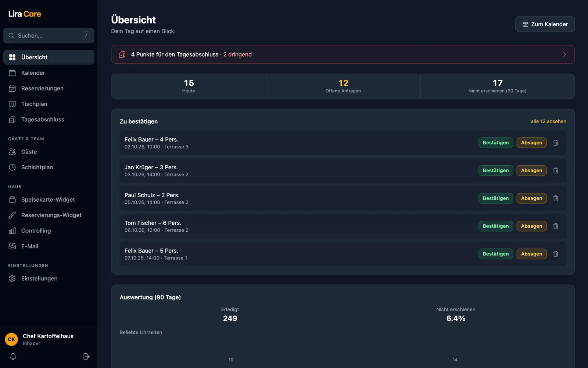Confirm Felix Bauer 4 Pers. reservation
This screenshot has height=368, width=588.
click(x=496, y=143)
